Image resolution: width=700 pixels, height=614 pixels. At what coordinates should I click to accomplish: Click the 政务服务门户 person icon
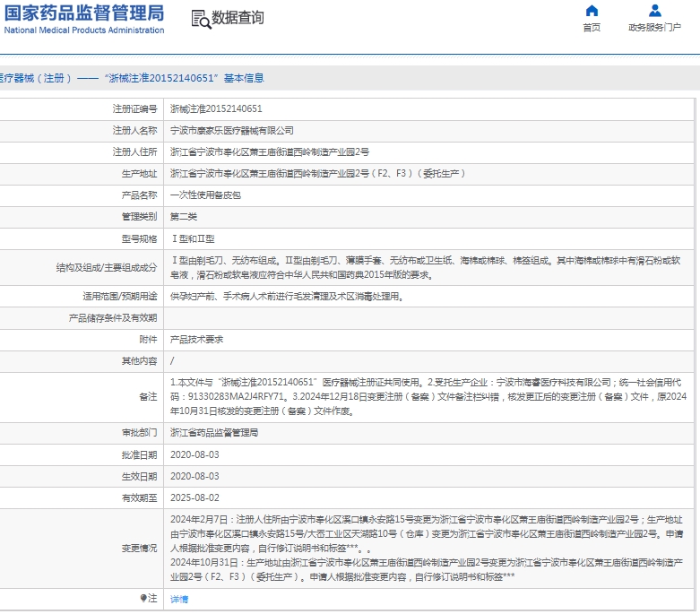tap(655, 11)
